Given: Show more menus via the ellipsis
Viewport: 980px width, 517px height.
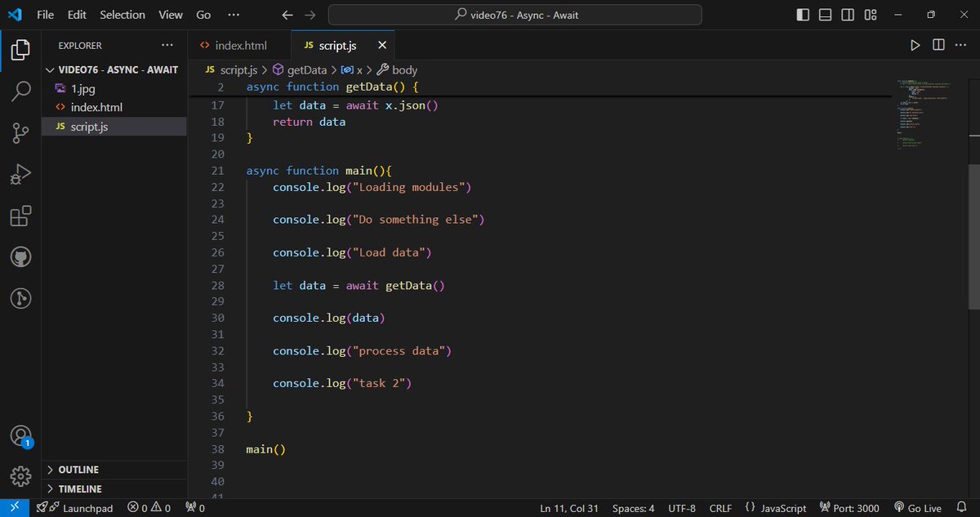Looking at the screenshot, I should coord(234,15).
